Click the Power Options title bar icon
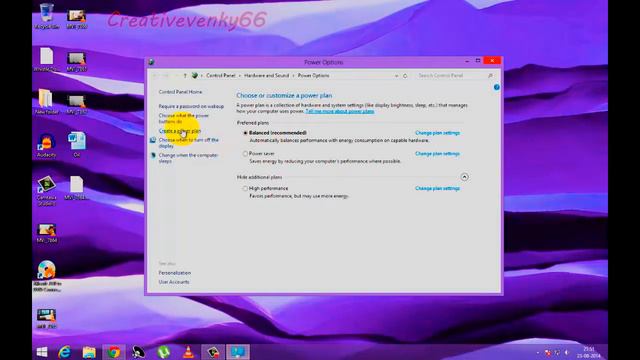Screen dimensions: 640x360 151,62
